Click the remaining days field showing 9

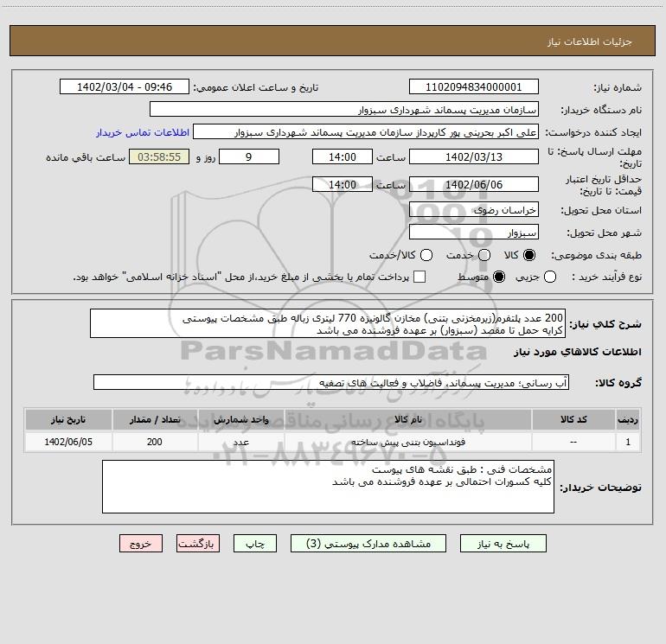pos(249,156)
